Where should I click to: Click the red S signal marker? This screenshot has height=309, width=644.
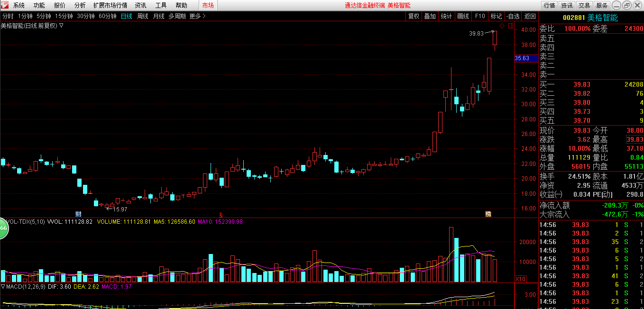coord(221,214)
